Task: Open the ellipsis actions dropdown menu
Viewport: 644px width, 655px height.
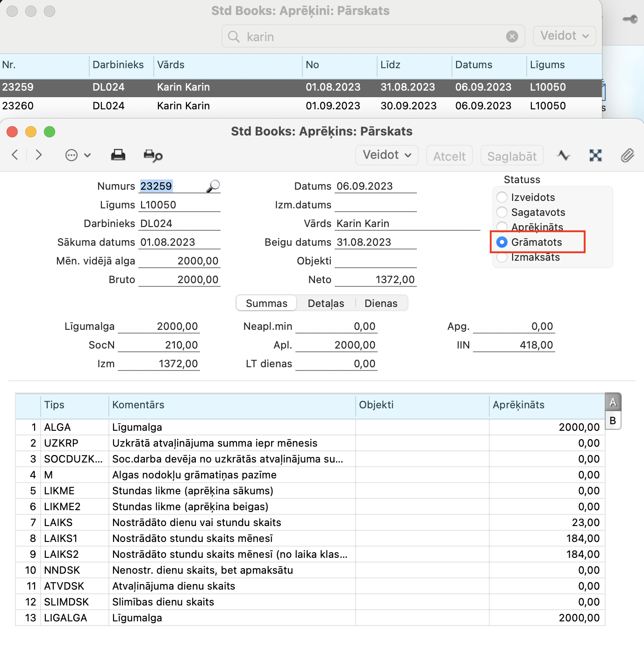Action: [78, 155]
